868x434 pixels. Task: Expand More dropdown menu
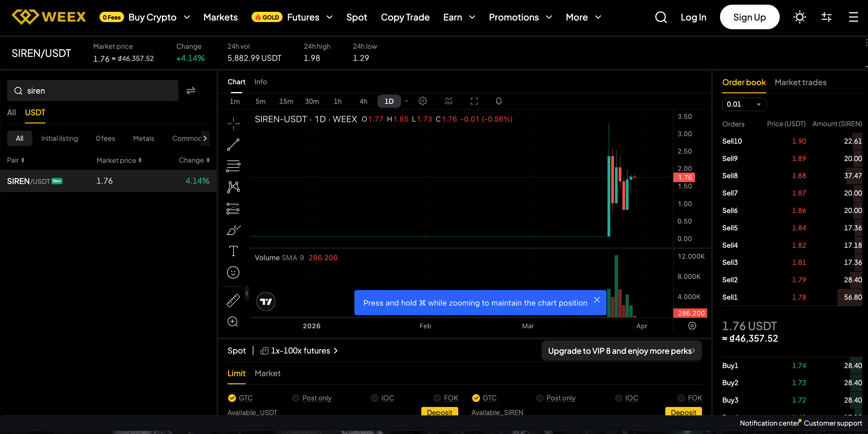(x=598, y=17)
